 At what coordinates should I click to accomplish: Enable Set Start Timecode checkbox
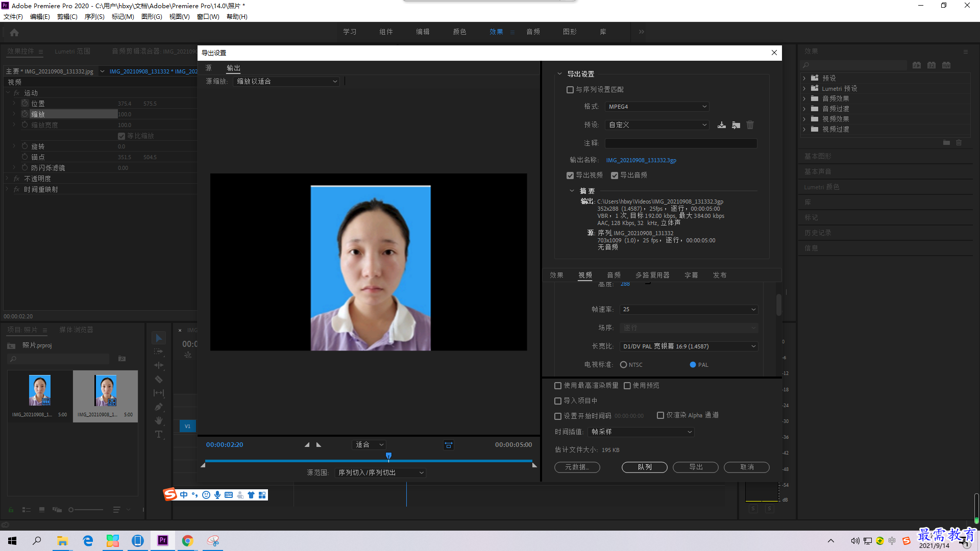coord(558,416)
